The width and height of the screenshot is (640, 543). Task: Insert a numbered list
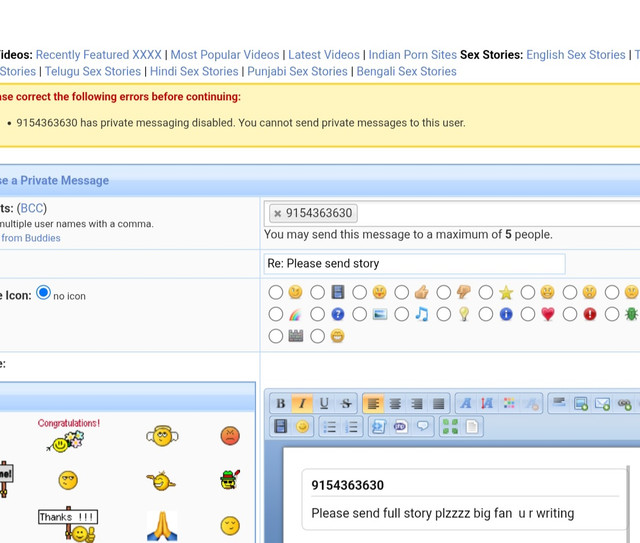point(351,427)
